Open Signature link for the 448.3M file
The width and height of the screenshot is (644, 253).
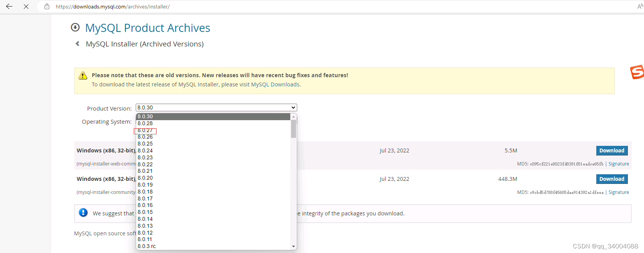pos(619,192)
